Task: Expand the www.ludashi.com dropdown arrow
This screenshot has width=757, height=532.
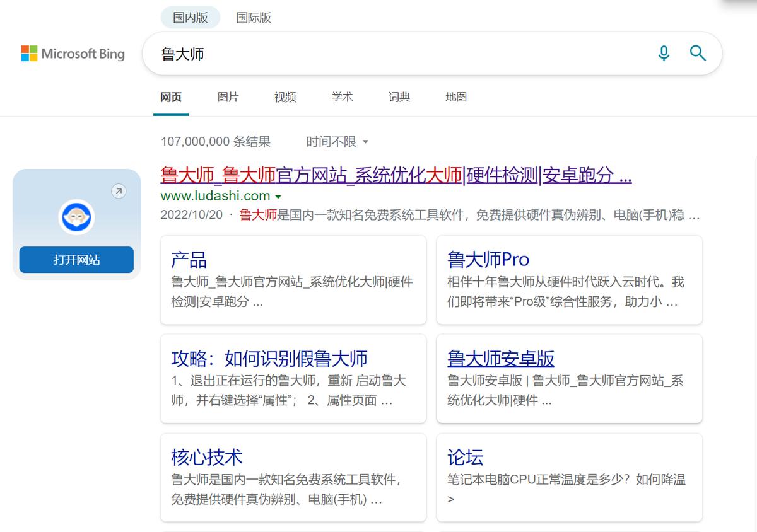Action: tap(278, 196)
